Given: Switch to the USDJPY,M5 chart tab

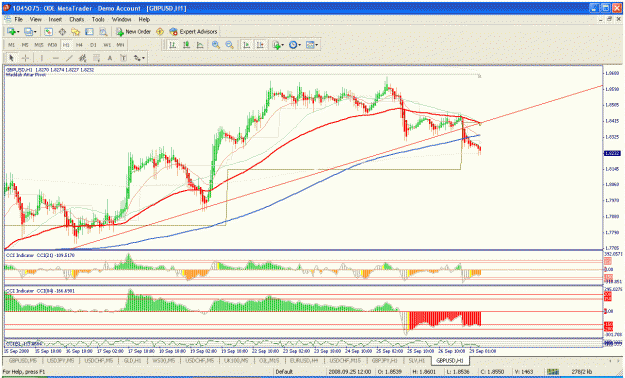Looking at the screenshot, I should 61,360.
